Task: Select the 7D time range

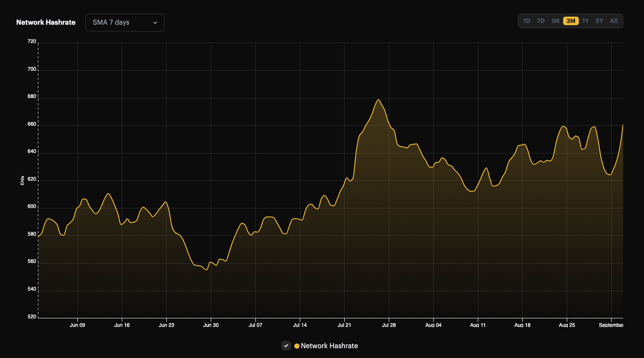Action: pyautogui.click(x=540, y=20)
